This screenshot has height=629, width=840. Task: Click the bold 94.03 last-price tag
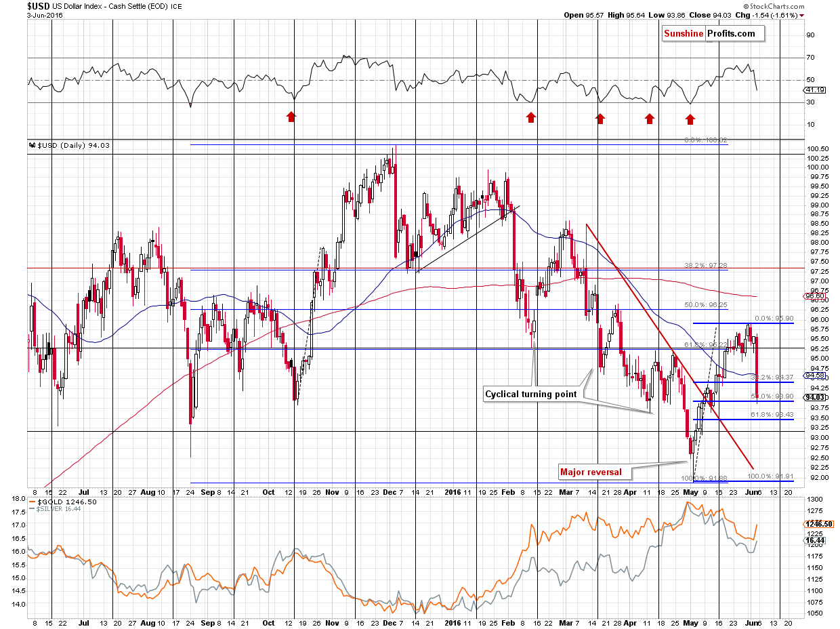[x=816, y=397]
